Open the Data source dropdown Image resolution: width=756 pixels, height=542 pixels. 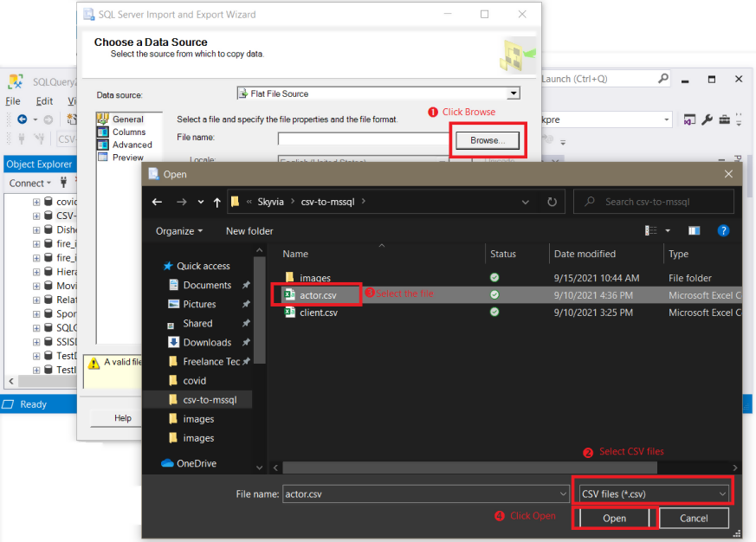click(513, 93)
